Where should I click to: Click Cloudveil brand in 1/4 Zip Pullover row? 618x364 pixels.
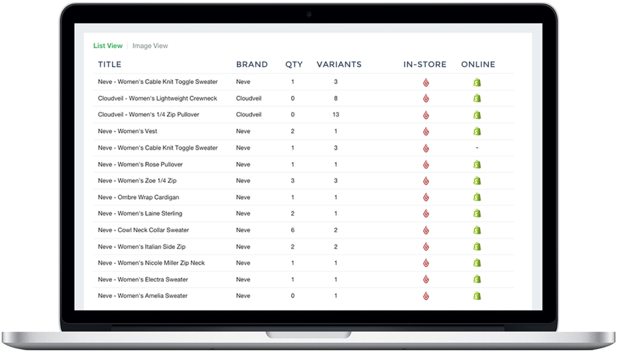click(249, 115)
